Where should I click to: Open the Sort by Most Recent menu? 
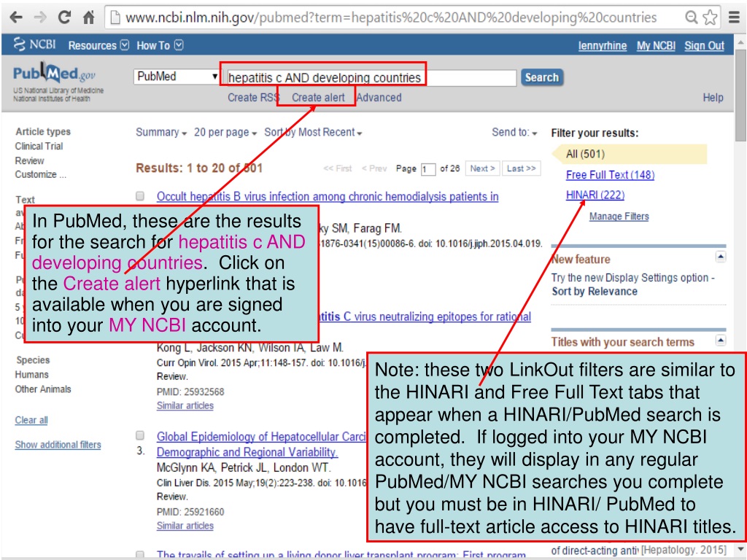313,133
